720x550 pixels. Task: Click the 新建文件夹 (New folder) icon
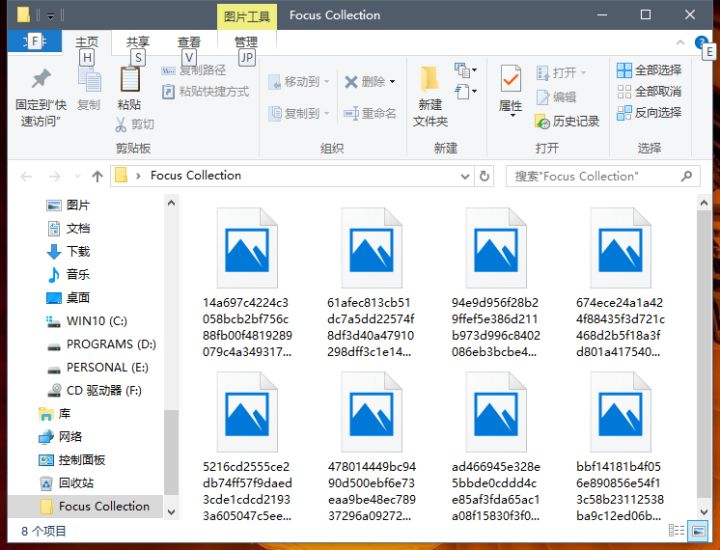(430, 80)
